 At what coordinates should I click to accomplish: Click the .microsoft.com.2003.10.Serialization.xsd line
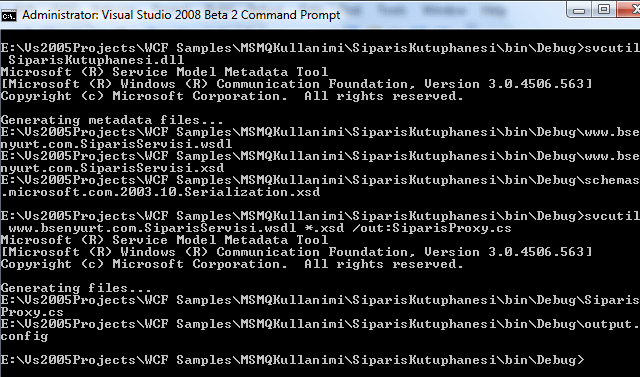[160, 192]
